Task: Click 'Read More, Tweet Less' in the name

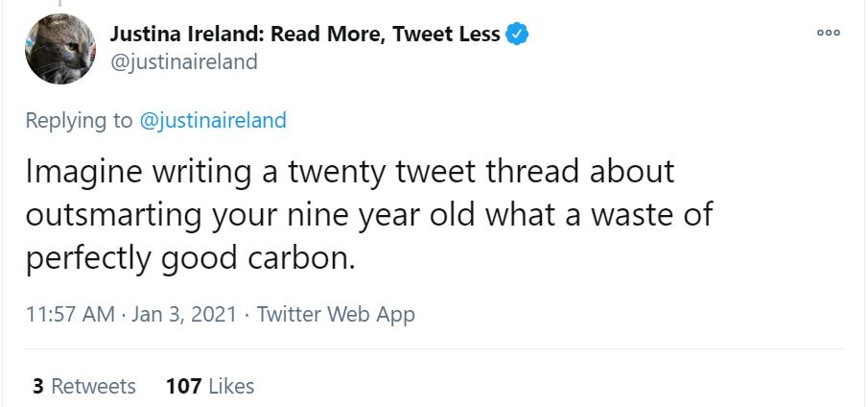Action: pyautogui.click(x=386, y=35)
